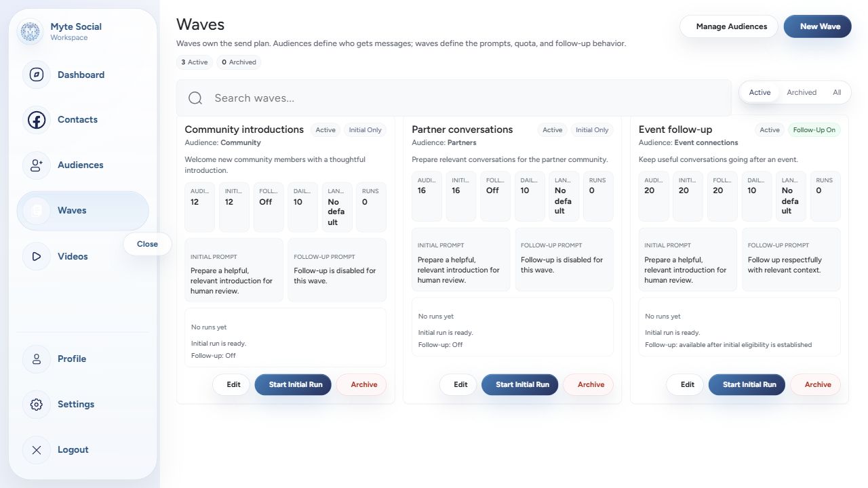The height and width of the screenshot is (488, 868).
Task: Edit the Partner conversations wave
Action: coord(458,384)
